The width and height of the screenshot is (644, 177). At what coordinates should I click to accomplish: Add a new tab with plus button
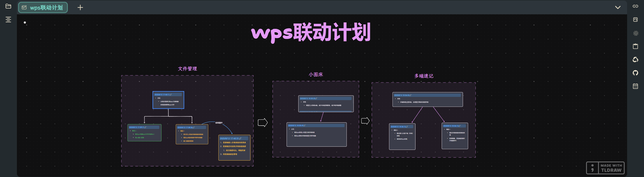(80, 7)
